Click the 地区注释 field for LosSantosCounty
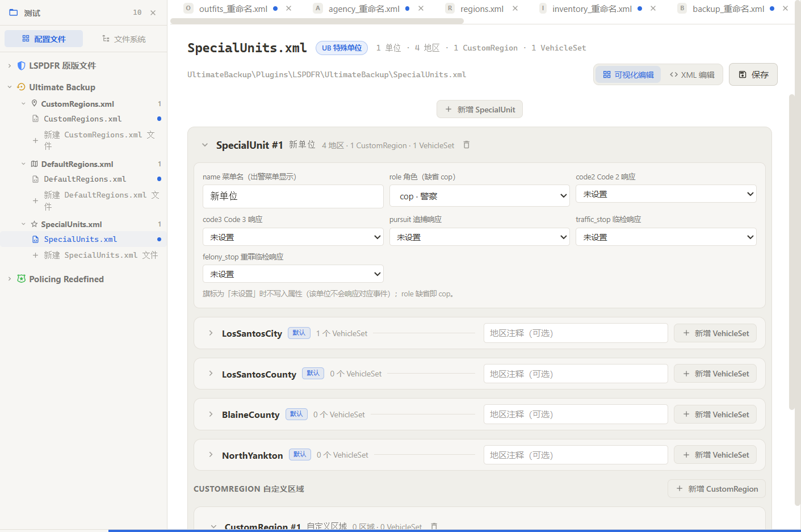This screenshot has width=801, height=532. click(576, 374)
